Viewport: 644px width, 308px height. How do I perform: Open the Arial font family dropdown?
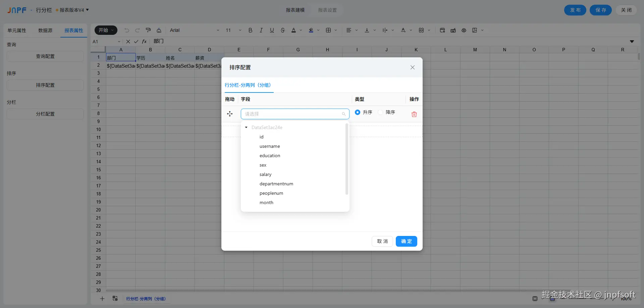[x=195, y=30]
